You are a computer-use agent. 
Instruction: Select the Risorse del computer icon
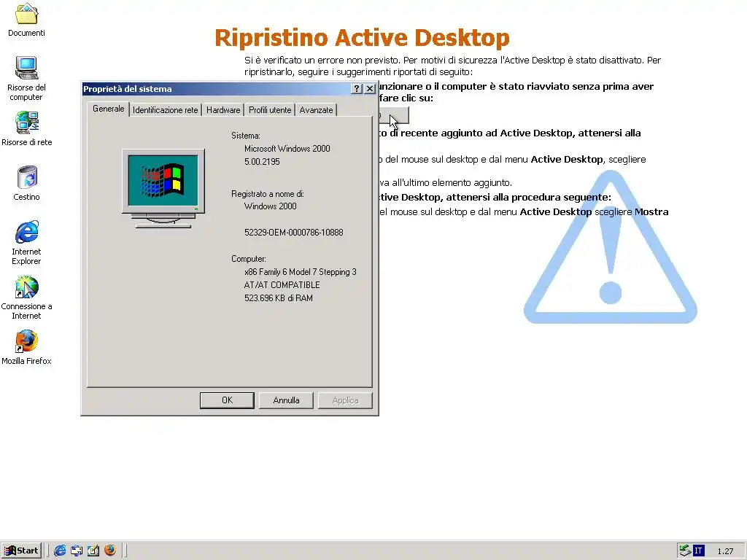point(26,68)
